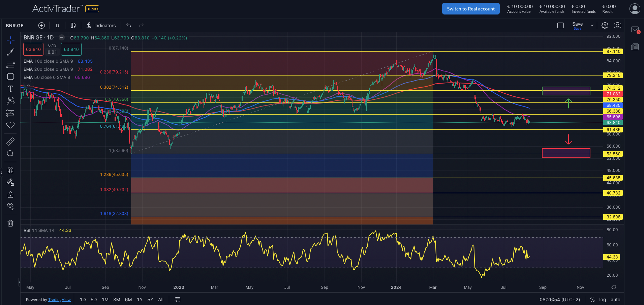Toggle lock all drawing tools

(10, 194)
